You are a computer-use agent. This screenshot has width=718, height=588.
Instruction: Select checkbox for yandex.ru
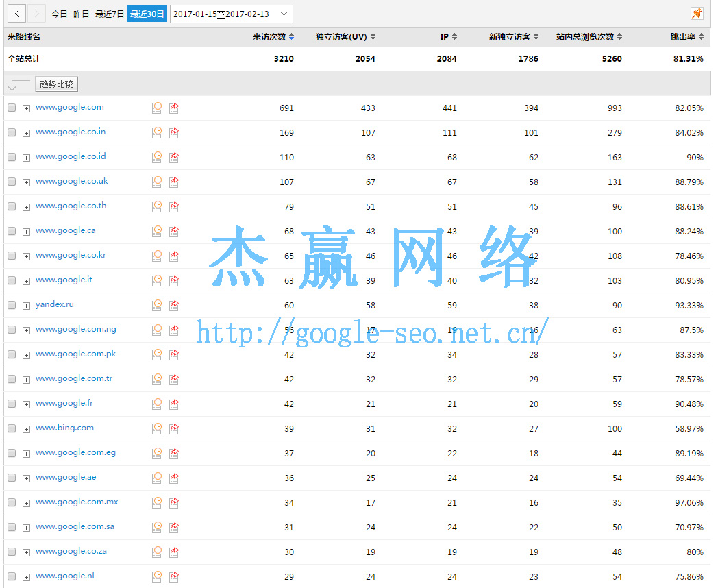click(12, 305)
